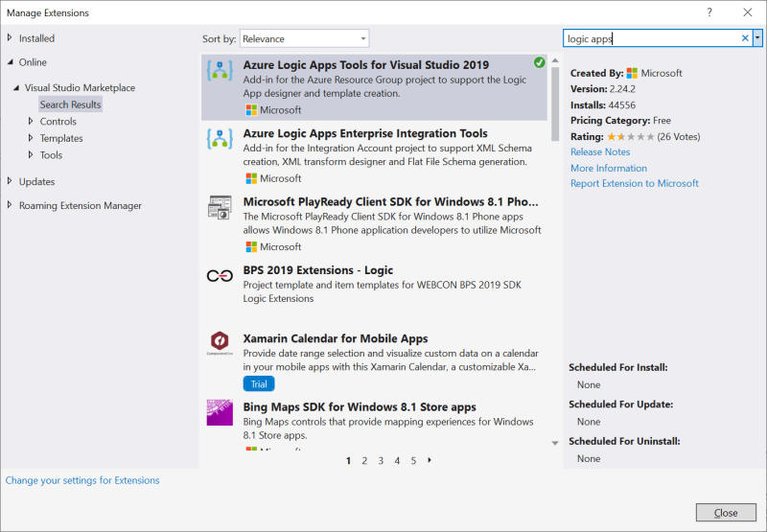Click the Version 2.24.2 text
This screenshot has height=532, width=767.
point(603,89)
